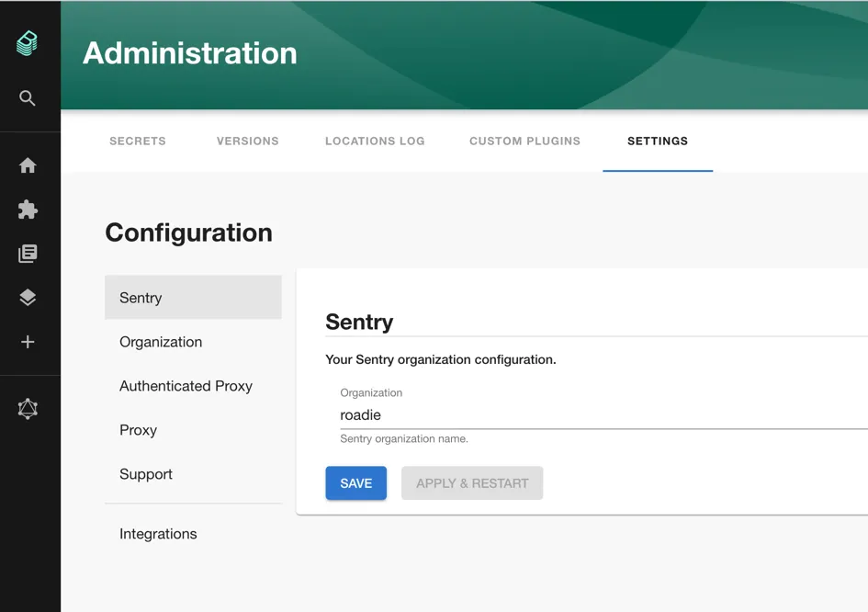Image resolution: width=868 pixels, height=612 pixels.
Task: Open the Versions tab
Action: pos(247,141)
